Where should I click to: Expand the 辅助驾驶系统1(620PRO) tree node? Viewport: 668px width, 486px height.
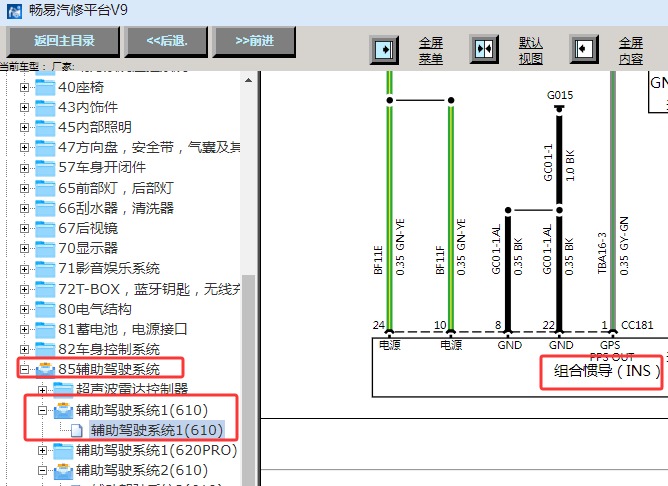click(42, 450)
